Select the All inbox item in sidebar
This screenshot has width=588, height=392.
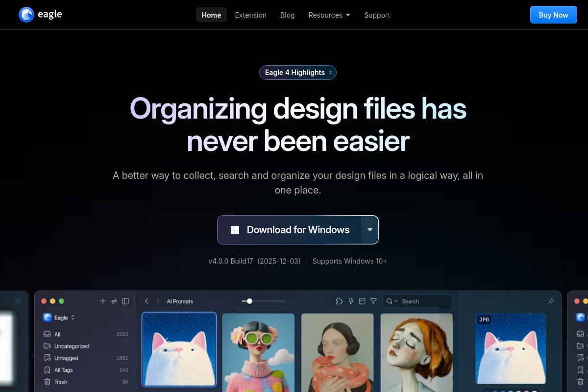[x=86, y=334]
